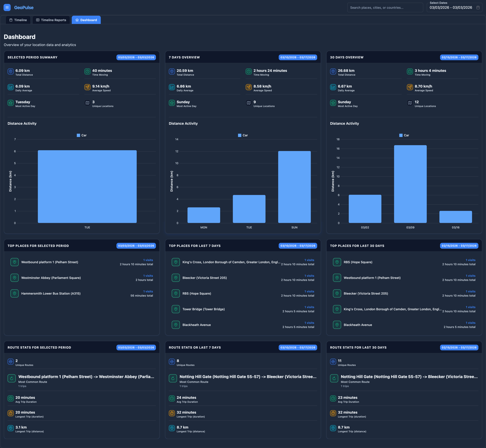
Task: Click the 8.70 km/h Average Speed icon
Action: [410, 87]
